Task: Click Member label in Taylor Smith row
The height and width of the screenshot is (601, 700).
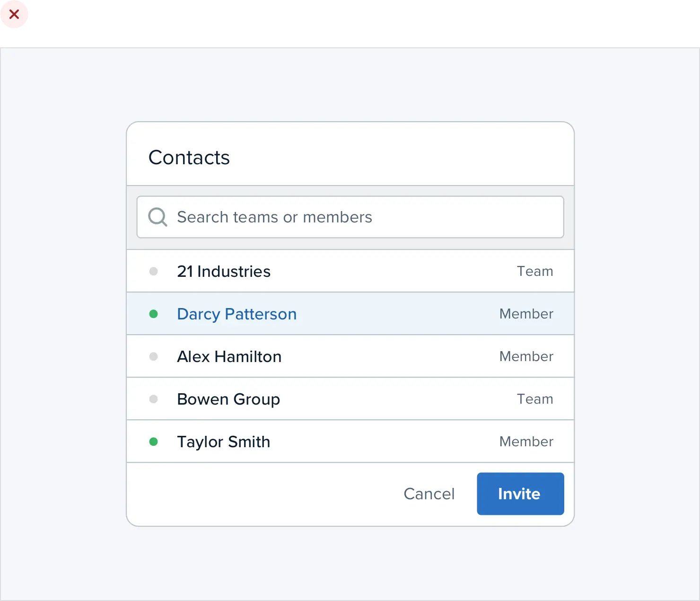Action: 526,442
